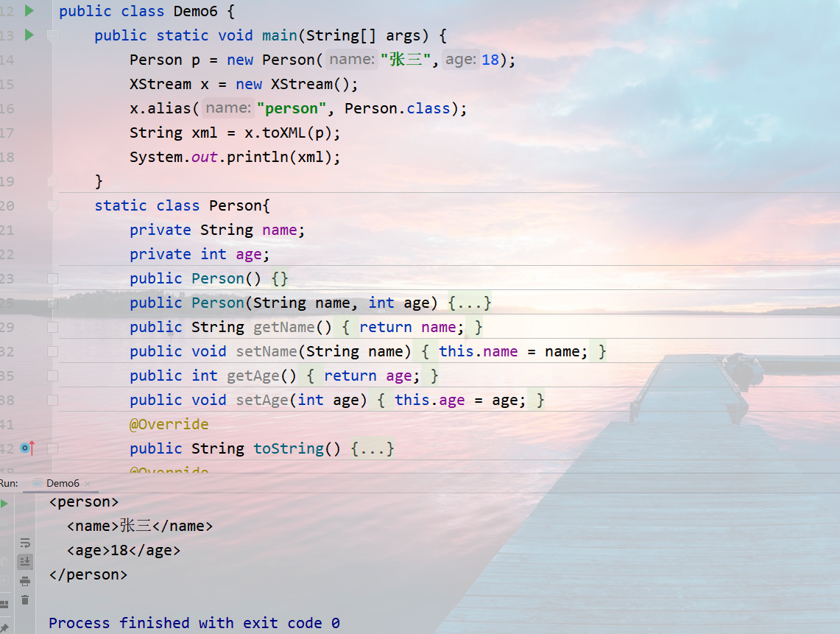Click the "张三" string literal in code
This screenshot has width=840, height=634.
pos(406,60)
